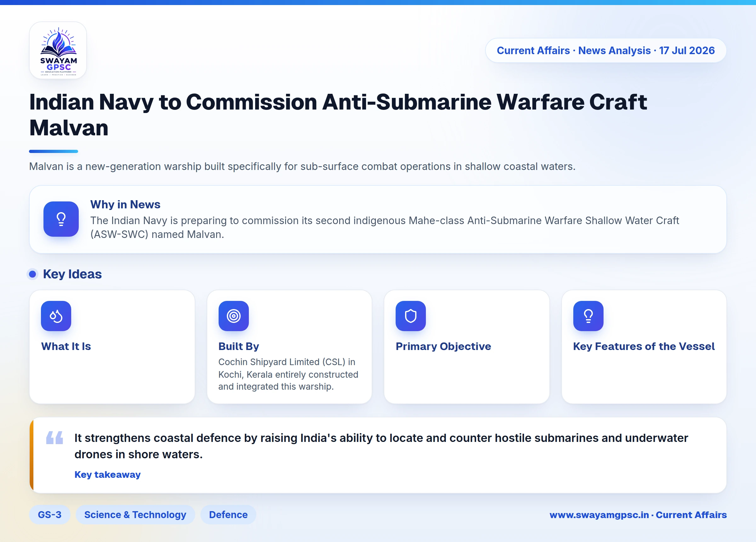This screenshot has height=542, width=756.
Task: Click the Indian Navy headline title
Action: [x=338, y=115]
